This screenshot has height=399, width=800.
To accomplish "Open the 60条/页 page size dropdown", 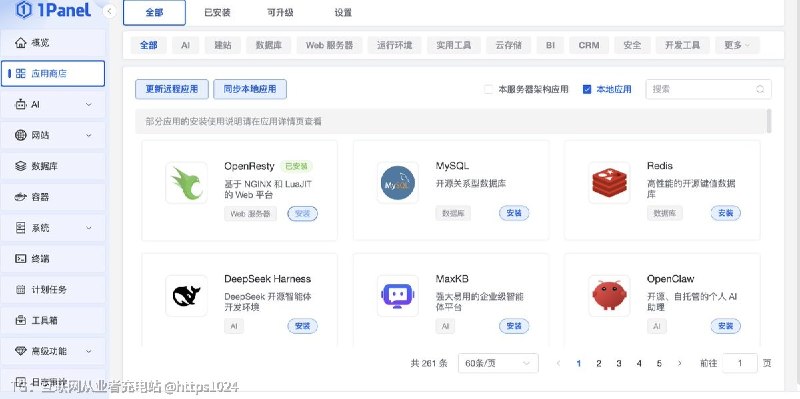I will coord(498,363).
